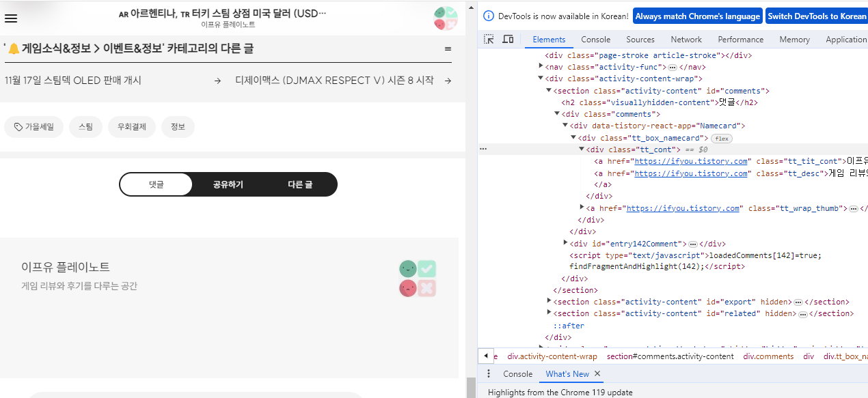This screenshot has height=398, width=868.
Task: Collapse the div class comments node
Action: click(x=557, y=114)
